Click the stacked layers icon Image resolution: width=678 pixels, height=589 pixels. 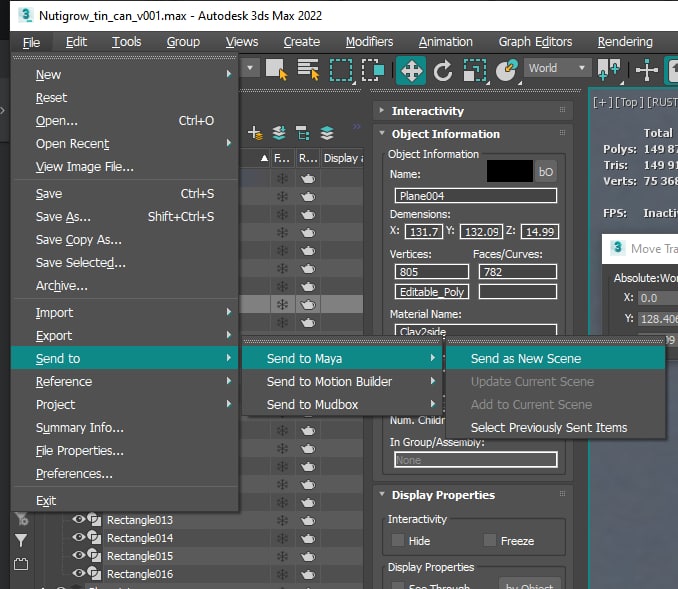(x=327, y=133)
